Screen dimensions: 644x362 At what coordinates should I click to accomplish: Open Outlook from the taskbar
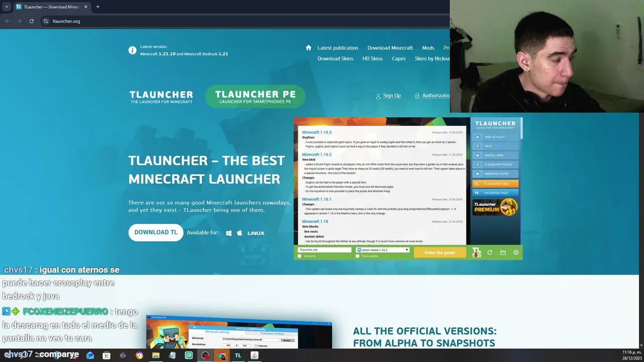coord(90,355)
